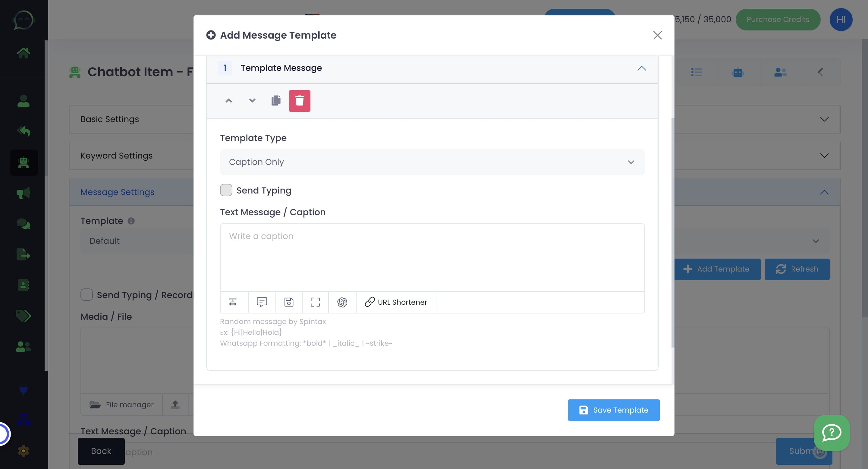Click the Save Template button
The image size is (868, 469).
pyautogui.click(x=613, y=410)
